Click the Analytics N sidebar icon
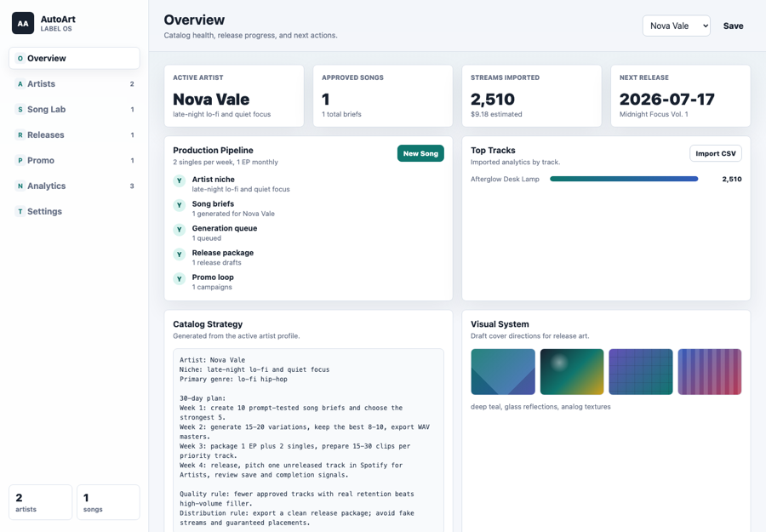766x532 pixels. (x=20, y=186)
